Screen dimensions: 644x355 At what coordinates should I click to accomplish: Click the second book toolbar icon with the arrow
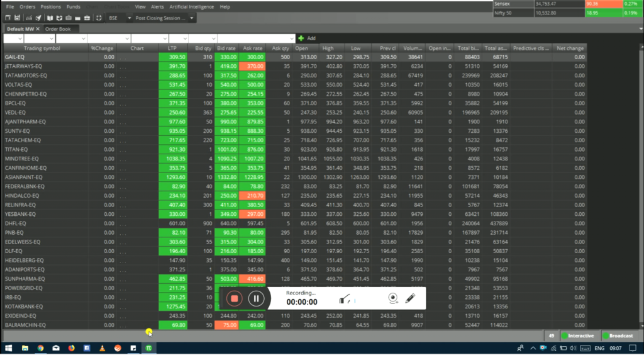59,18
